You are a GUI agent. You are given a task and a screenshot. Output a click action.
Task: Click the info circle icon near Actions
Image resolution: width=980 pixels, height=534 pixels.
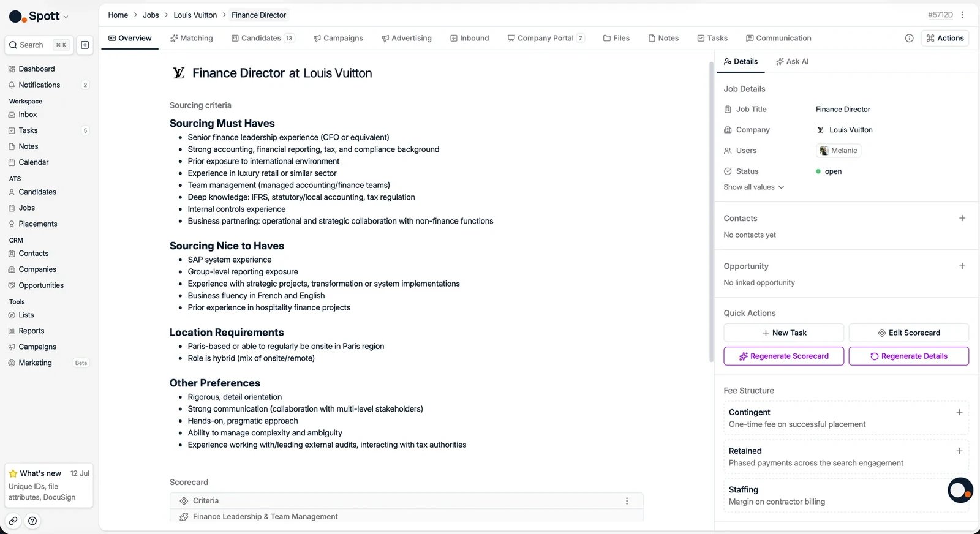[x=910, y=38]
